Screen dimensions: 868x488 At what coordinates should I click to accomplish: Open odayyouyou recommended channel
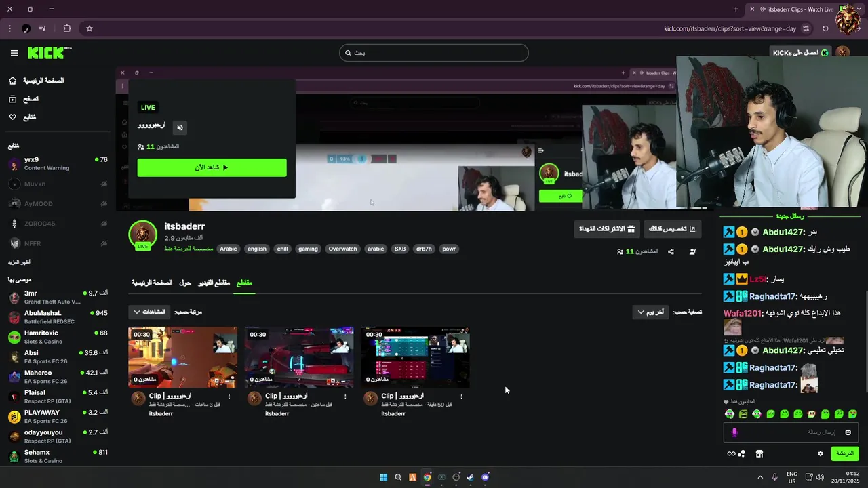click(x=58, y=436)
